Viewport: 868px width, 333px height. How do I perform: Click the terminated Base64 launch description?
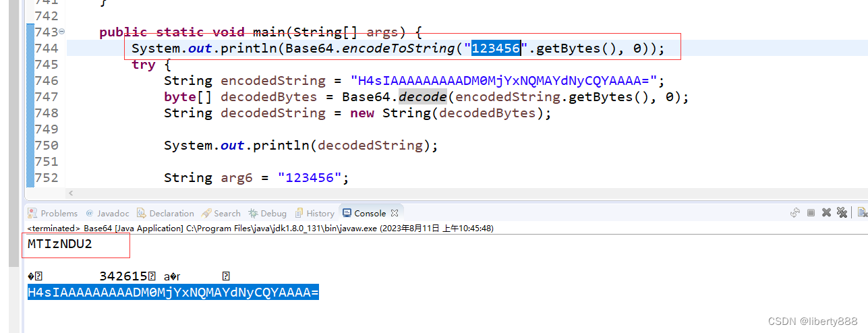(x=260, y=229)
